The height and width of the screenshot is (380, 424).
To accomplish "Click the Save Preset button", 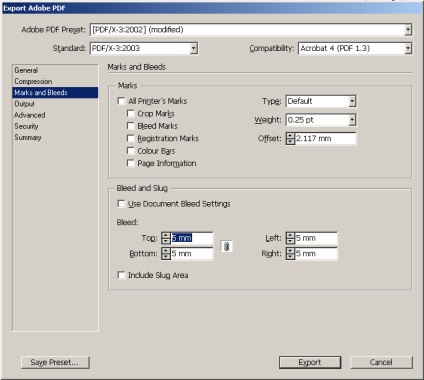I will [x=55, y=362].
